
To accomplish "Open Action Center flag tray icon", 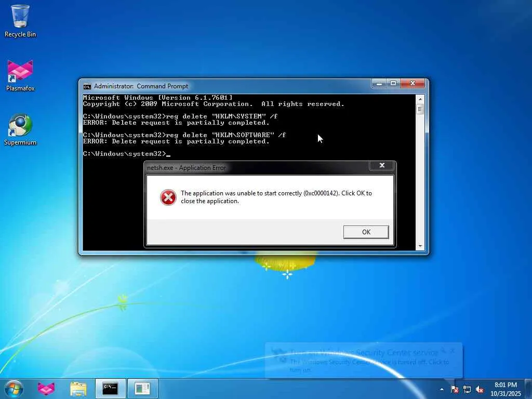I will coord(455,390).
